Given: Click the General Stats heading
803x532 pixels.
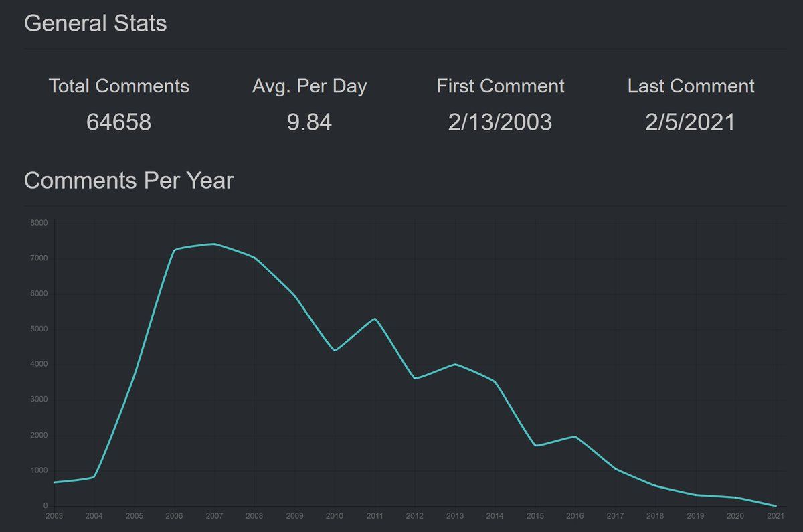Looking at the screenshot, I should [95, 23].
